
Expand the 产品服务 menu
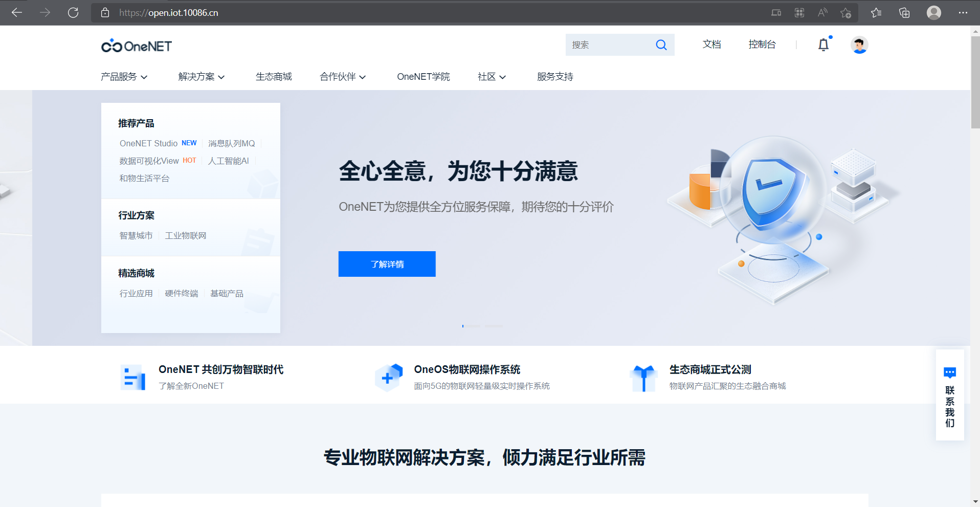point(124,77)
